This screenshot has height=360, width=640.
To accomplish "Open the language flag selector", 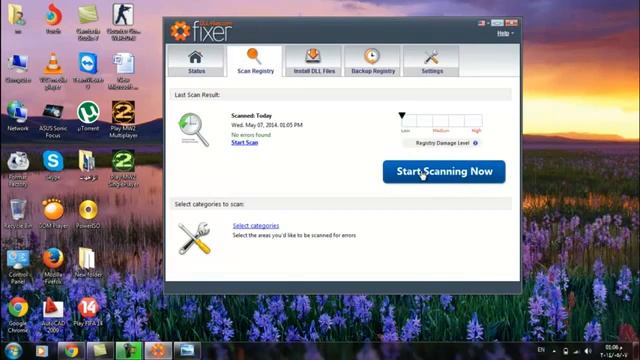I will pyautogui.click(x=483, y=23).
